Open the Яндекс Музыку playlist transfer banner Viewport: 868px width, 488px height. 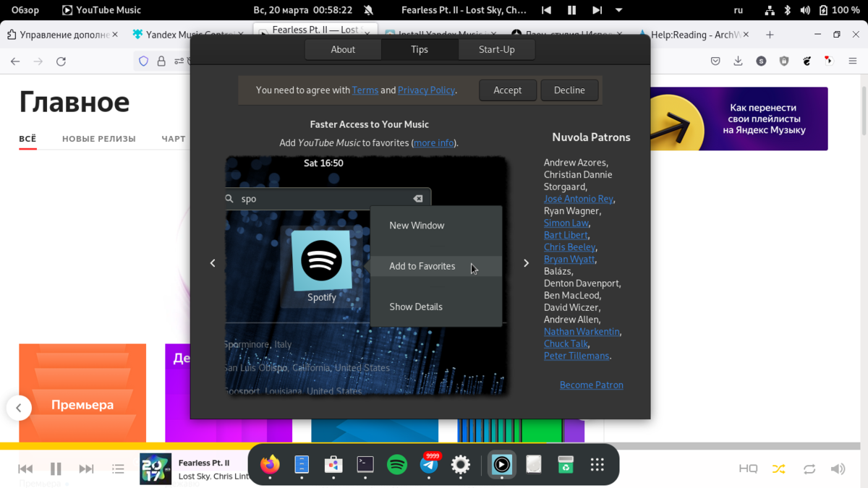pos(739,119)
